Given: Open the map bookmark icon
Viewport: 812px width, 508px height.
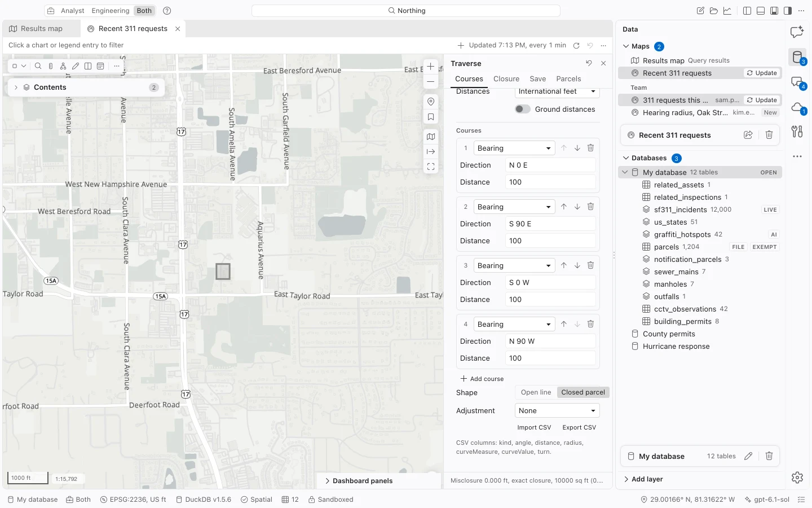Looking at the screenshot, I should 431,117.
